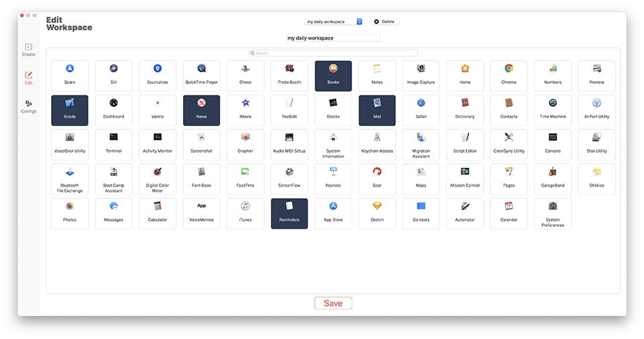This screenshot has height=339, width=644.
Task: Deselect the highlighted Books tile
Action: pyautogui.click(x=333, y=76)
